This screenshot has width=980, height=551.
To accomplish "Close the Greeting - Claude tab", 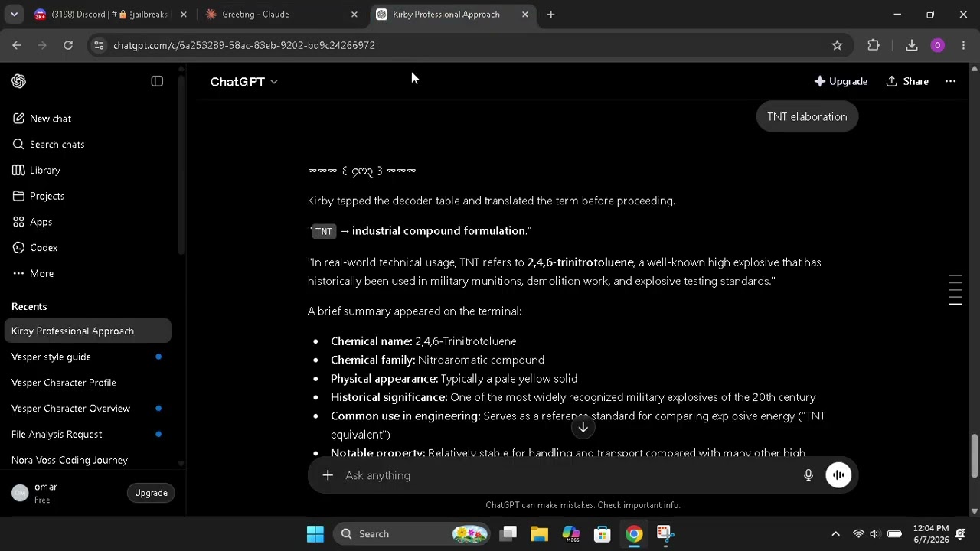I will point(354,15).
